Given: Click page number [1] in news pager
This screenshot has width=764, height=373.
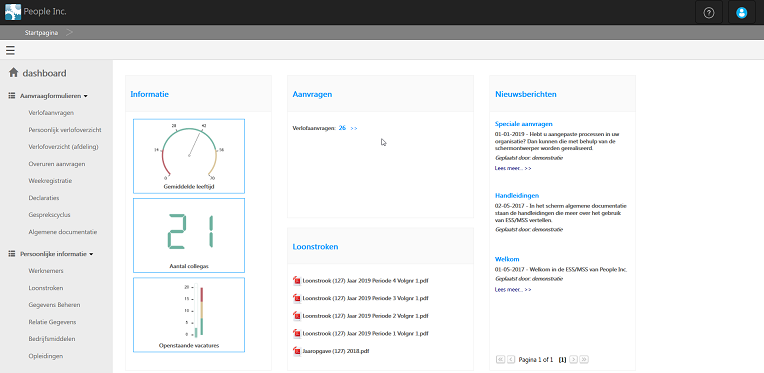Looking at the screenshot, I should tap(562, 360).
